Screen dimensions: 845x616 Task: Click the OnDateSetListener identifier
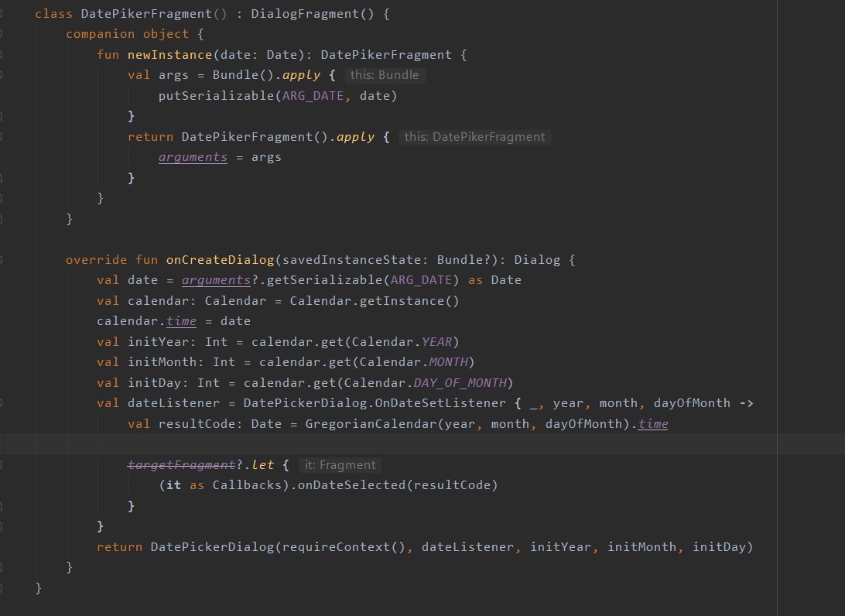[440, 403]
